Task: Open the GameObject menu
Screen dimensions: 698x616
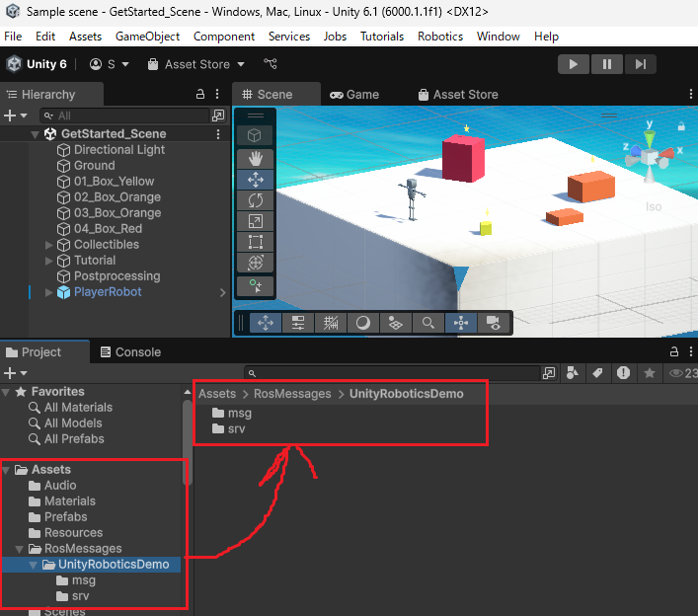Action: click(x=147, y=37)
